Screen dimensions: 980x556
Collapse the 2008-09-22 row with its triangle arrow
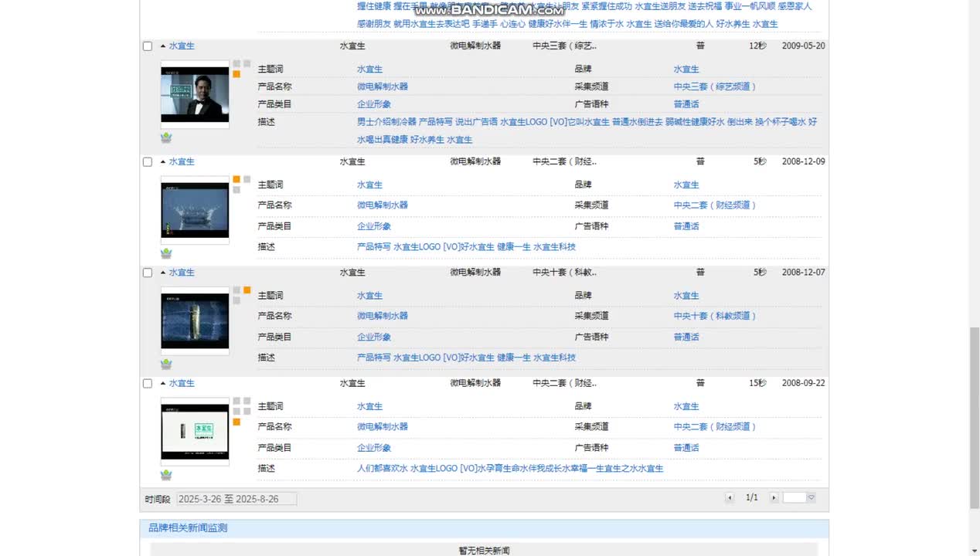(x=163, y=383)
